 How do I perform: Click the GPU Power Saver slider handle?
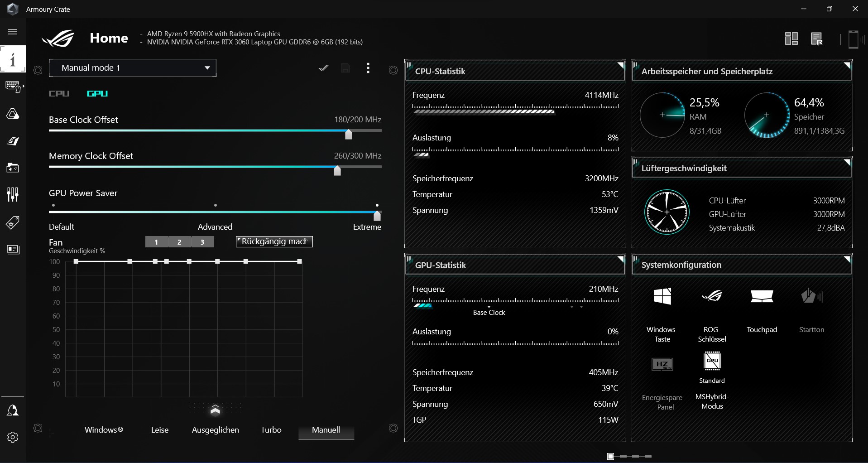[x=377, y=216]
